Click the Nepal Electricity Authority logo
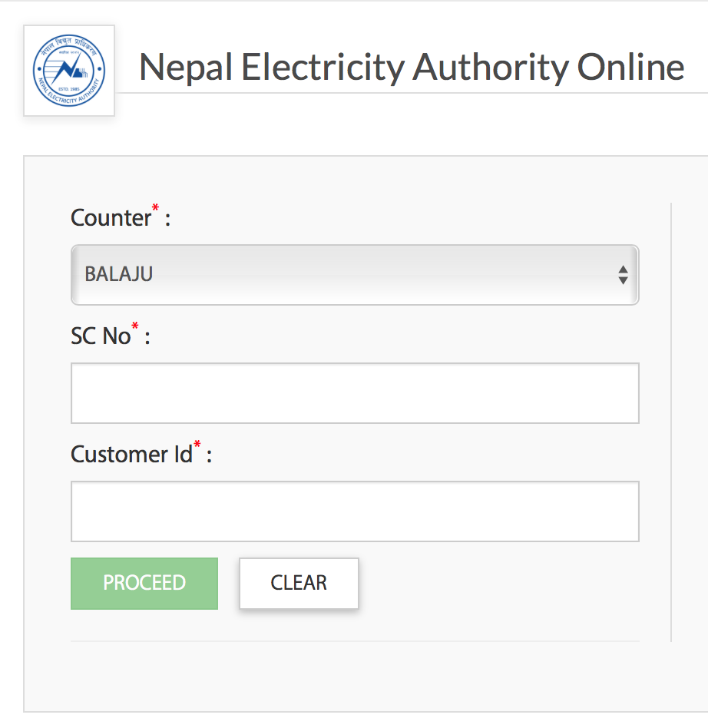 (69, 71)
